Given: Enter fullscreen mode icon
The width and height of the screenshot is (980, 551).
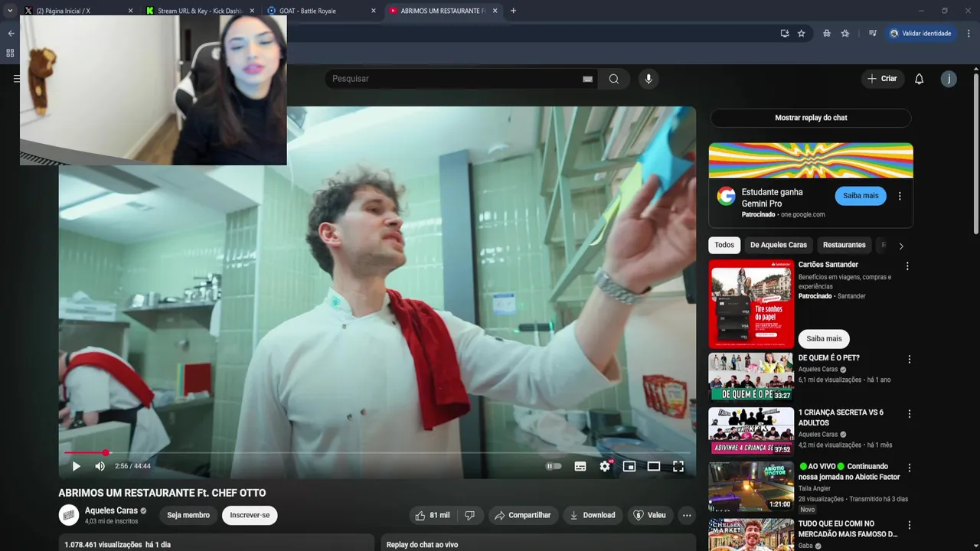Looking at the screenshot, I should point(678,466).
